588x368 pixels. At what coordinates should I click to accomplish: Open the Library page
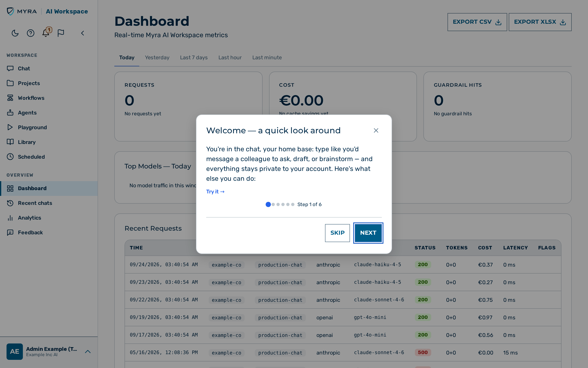(x=49, y=142)
